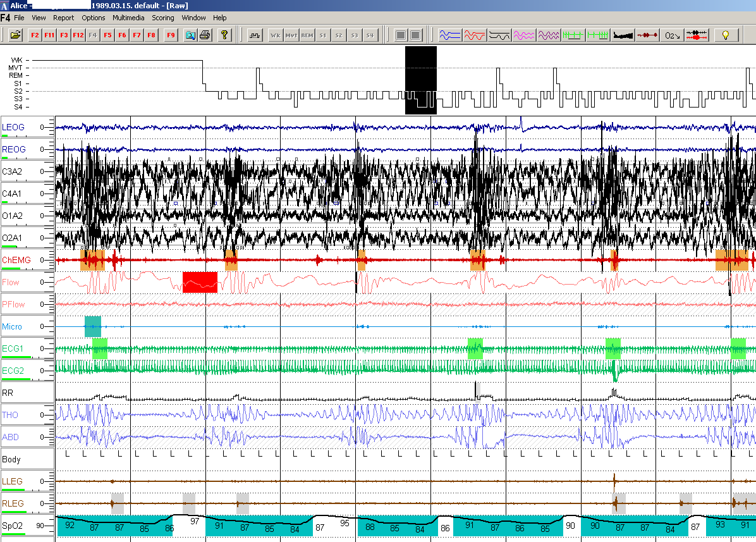756x542 pixels.
Task: Click the F4 document icon beside File
Action: tap(5, 18)
